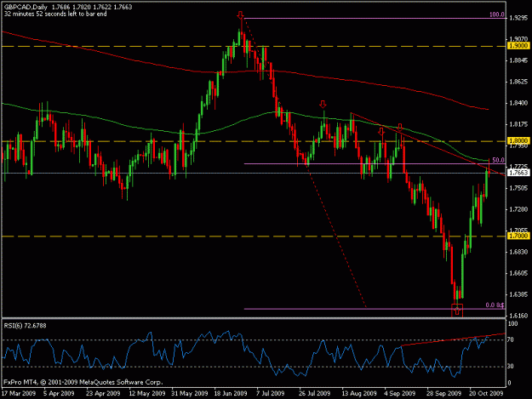Click the 1.9295 price scale value
The height and width of the screenshot is (399, 532).
(518, 18)
